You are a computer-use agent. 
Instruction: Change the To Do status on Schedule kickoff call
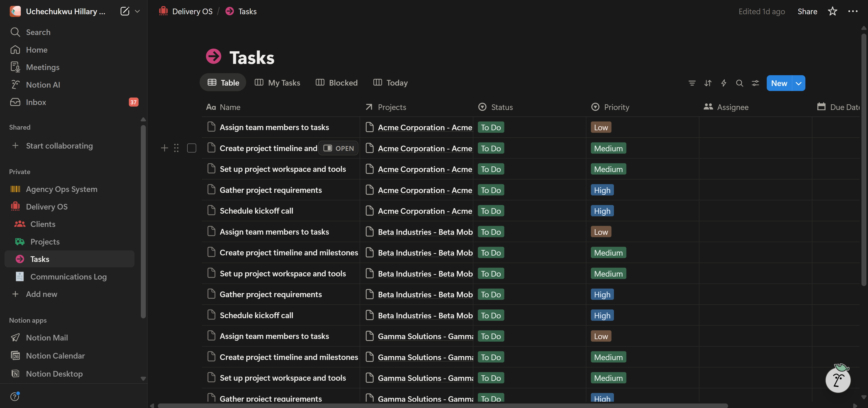[x=491, y=210]
